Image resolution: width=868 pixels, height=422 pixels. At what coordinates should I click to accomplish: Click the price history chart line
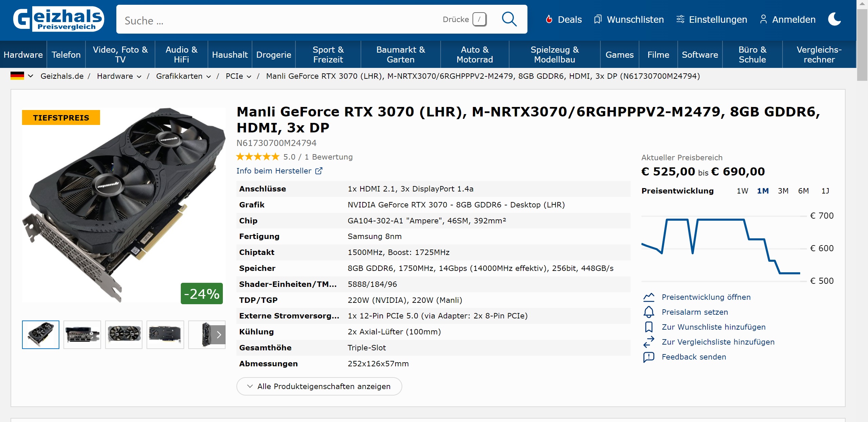click(x=719, y=220)
